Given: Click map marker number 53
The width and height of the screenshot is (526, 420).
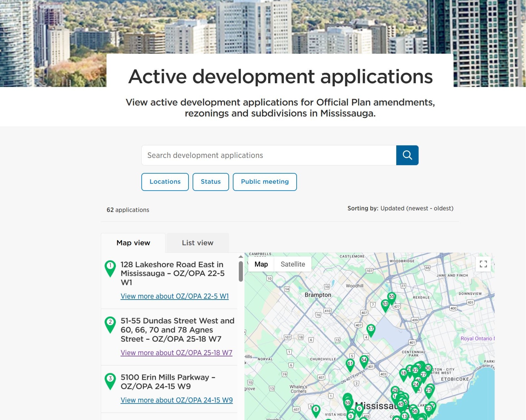Looking at the screenshot, I should pos(385,304).
